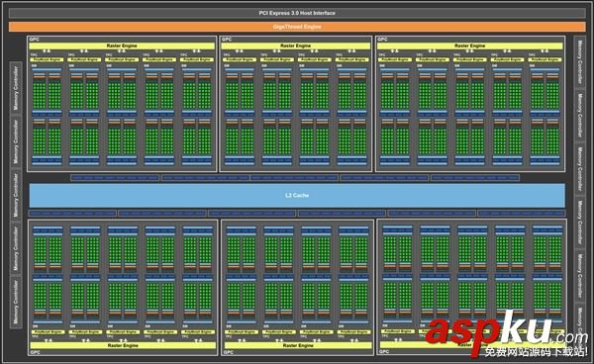Click the topmost Memory Controller on the right edge
This screenshot has width=594, height=364.
[x=579, y=62]
